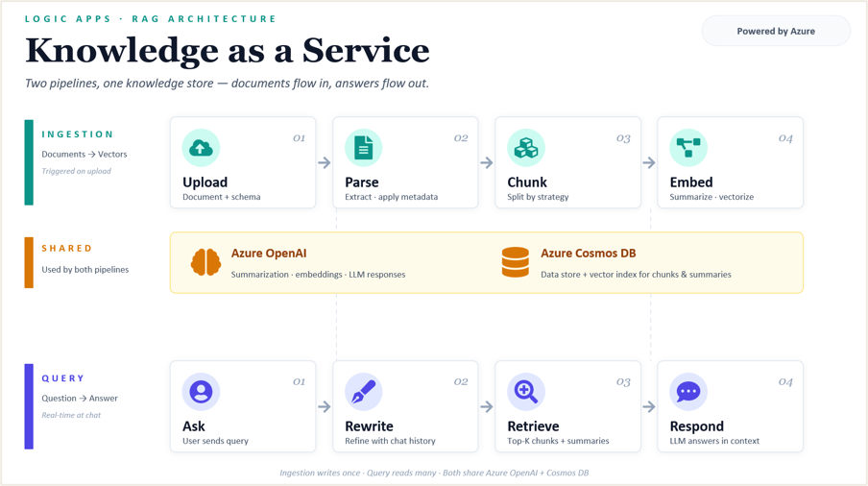Click 'Question → Answer' text
868x486 pixels.
point(80,398)
